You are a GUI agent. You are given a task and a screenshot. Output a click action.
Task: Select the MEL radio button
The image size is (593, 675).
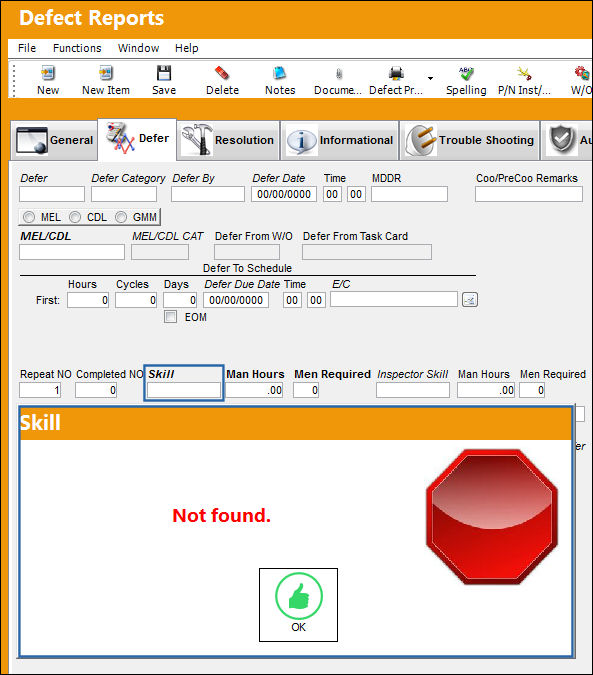click(29, 217)
